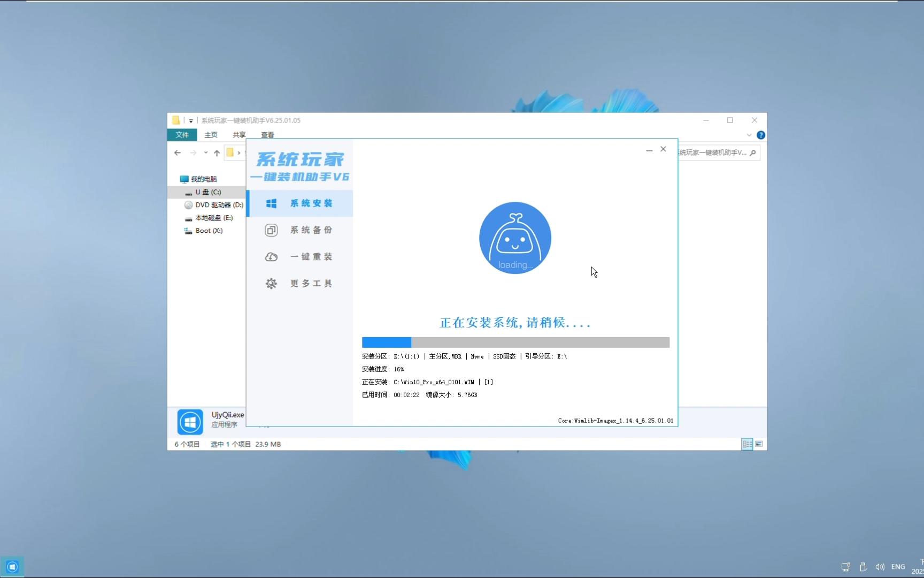Go forward in File Explorer navigation
924x578 pixels.
click(x=193, y=153)
